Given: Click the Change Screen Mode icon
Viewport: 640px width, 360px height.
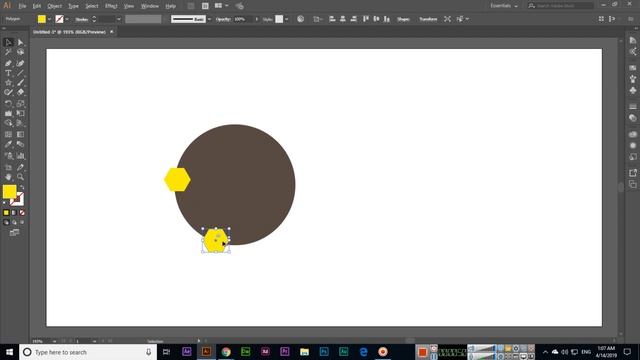Looking at the screenshot, I should (x=14, y=233).
